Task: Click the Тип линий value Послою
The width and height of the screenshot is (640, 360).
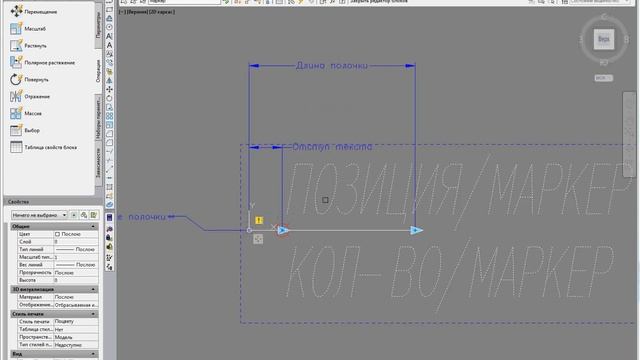Action: click(76, 249)
